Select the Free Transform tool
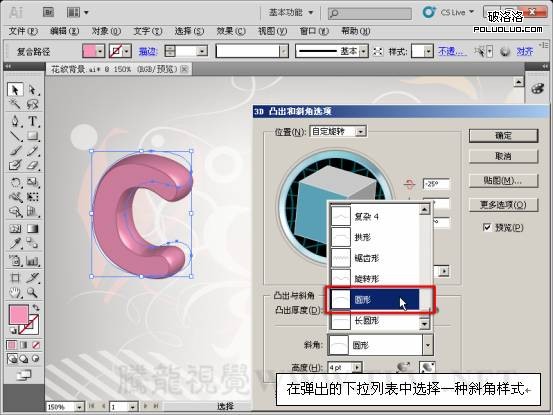This screenshot has height=415, width=553. [x=32, y=197]
